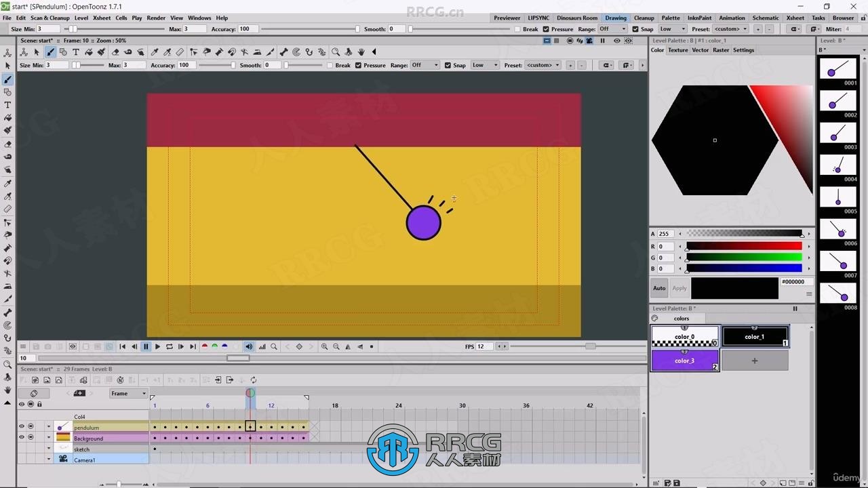This screenshot has width=868, height=488.
Task: Jump to the first frame
Action: tap(122, 346)
